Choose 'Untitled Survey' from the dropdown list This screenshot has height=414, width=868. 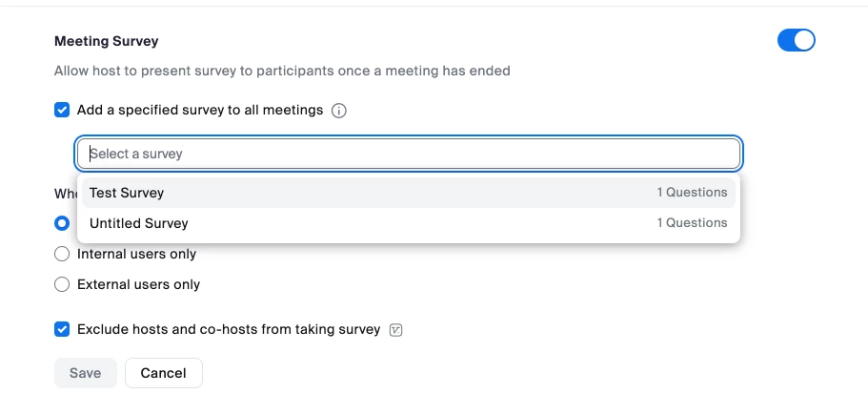coord(139,223)
